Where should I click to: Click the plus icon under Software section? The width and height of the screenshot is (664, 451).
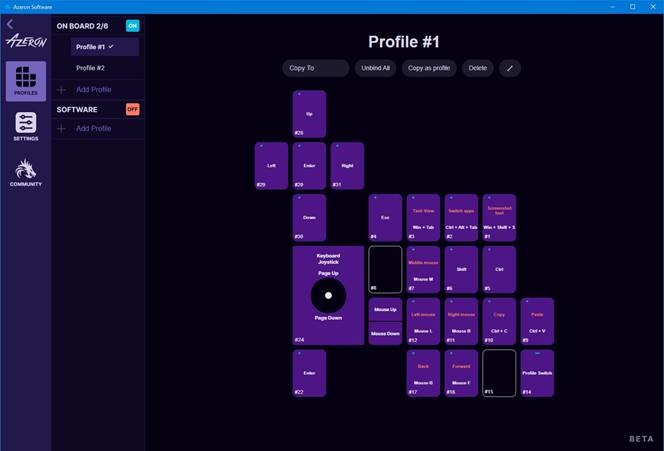pos(62,129)
